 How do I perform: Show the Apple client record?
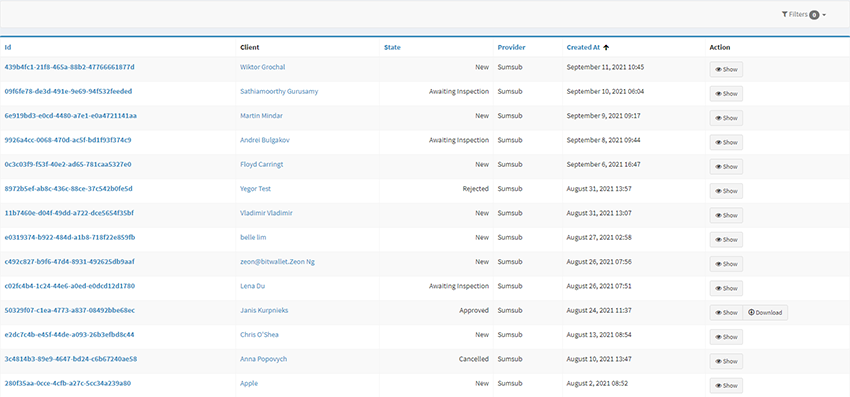click(x=726, y=386)
